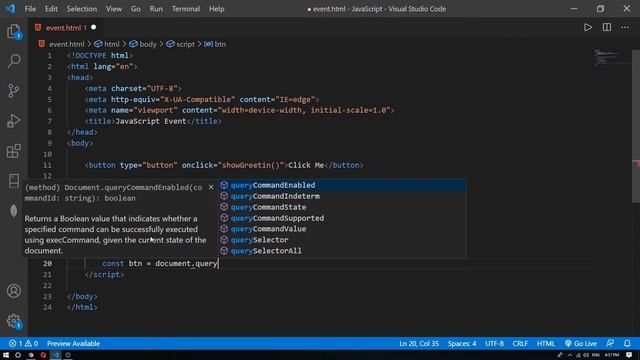Click the button element code on line 11

pos(224,165)
